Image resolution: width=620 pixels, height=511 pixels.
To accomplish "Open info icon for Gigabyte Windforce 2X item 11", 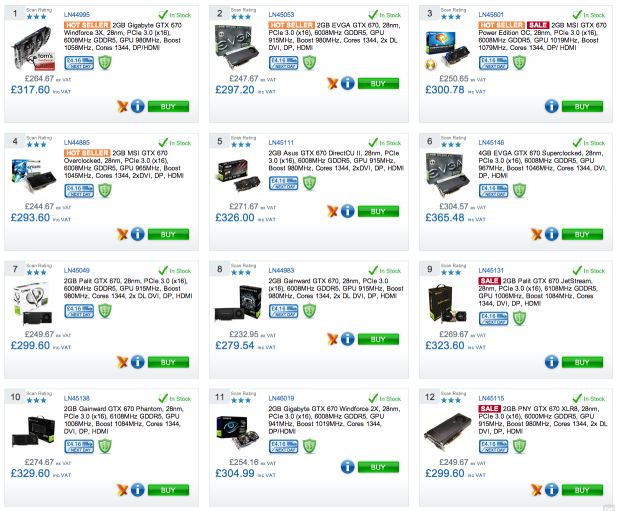I will pyautogui.click(x=348, y=467).
